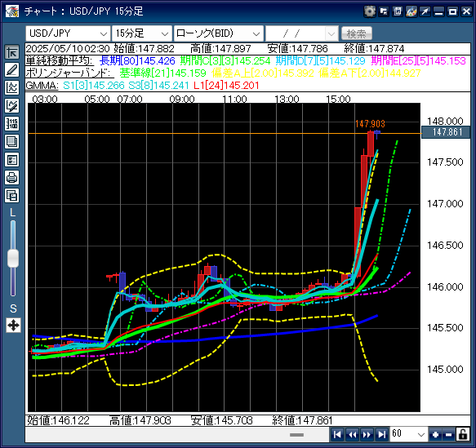The width and height of the screenshot is (476, 448).
Task: Open the ボリンジャーバンド indicator label
Action: [x=69, y=73]
